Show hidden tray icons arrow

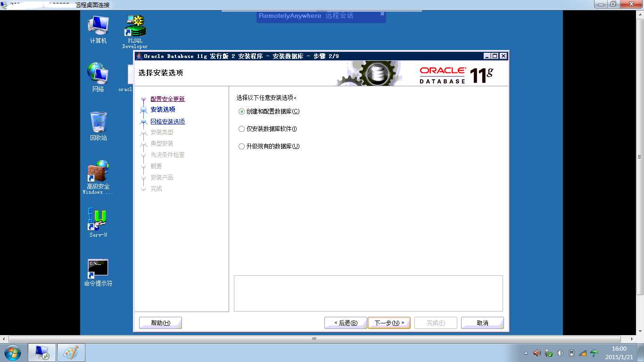point(526,353)
